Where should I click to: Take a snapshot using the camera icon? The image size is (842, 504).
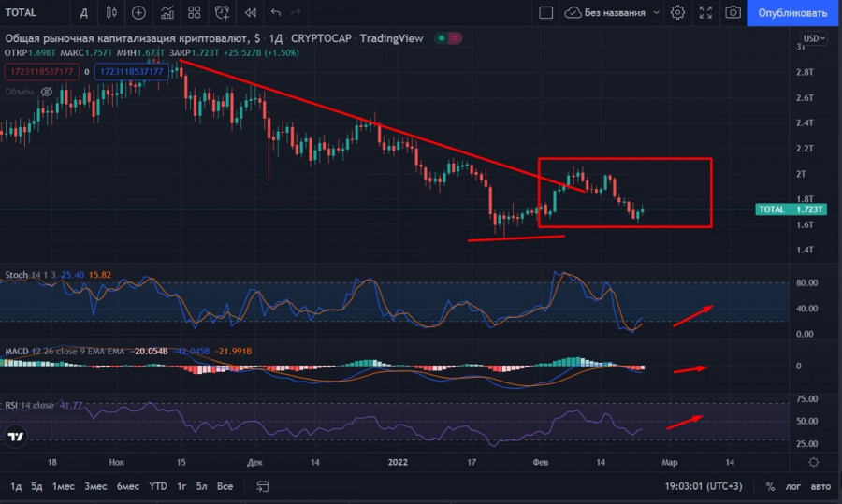tap(733, 13)
